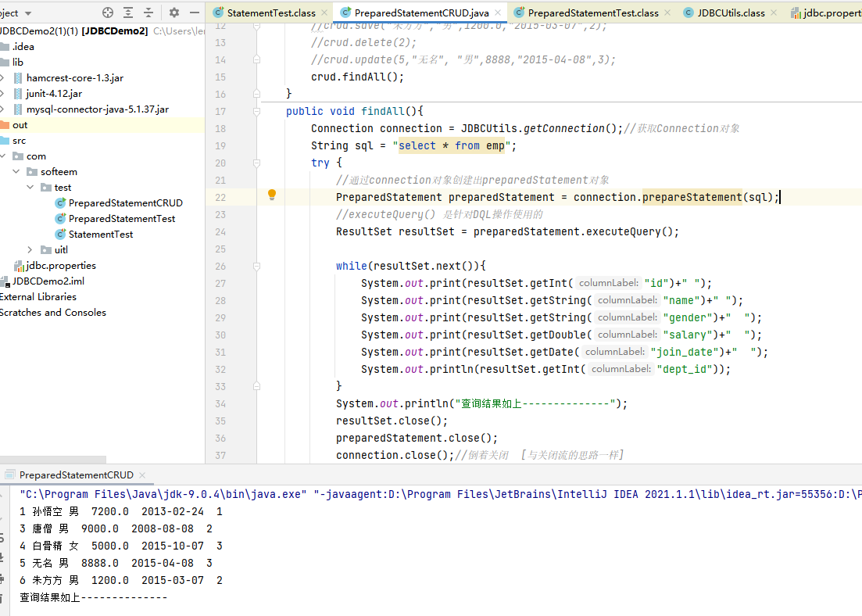Select the out folder
862x616 pixels.
(20, 125)
